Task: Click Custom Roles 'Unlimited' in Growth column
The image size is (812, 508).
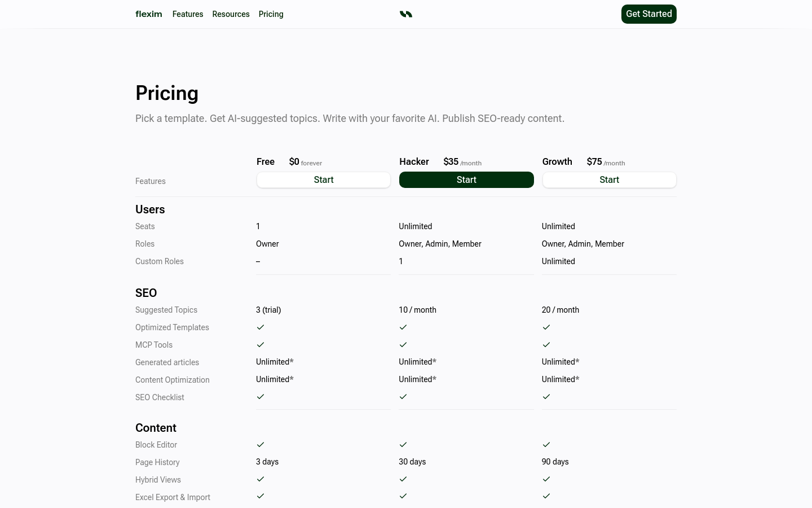Action: pos(558,261)
